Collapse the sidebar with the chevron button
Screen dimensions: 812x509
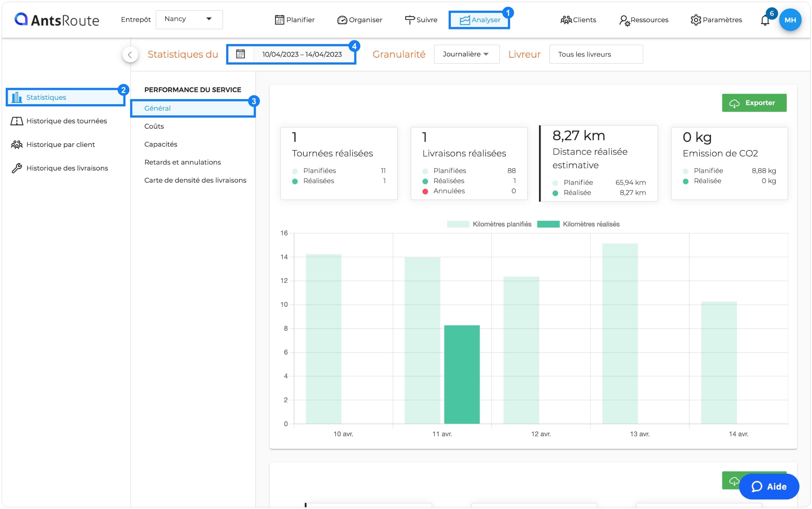130,55
